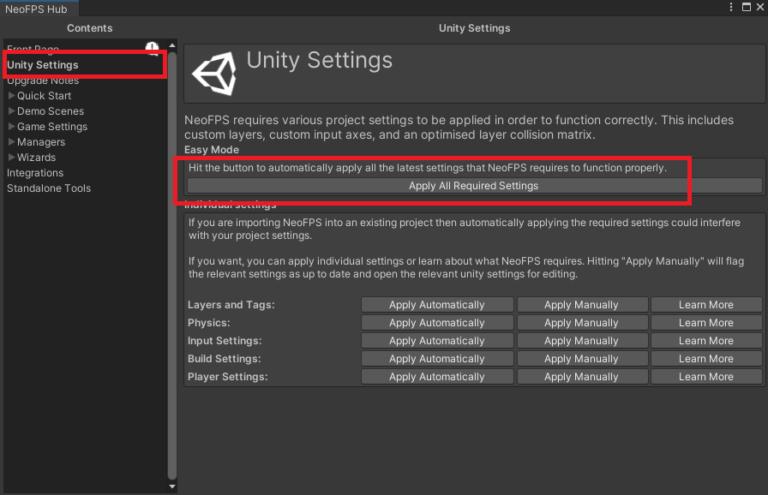
Task: Apply Layers and Tags settings automatically
Action: tap(437, 305)
